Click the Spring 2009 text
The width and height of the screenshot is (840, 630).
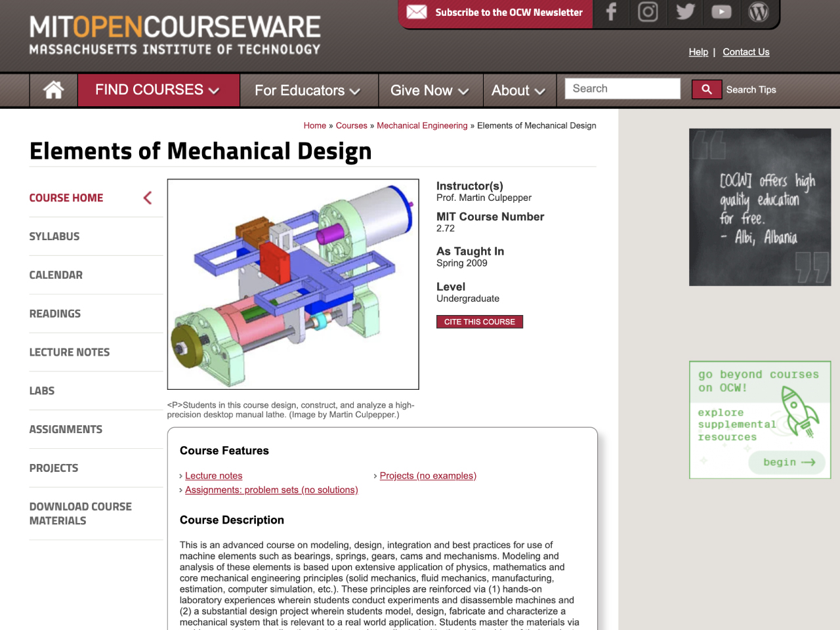click(x=462, y=263)
